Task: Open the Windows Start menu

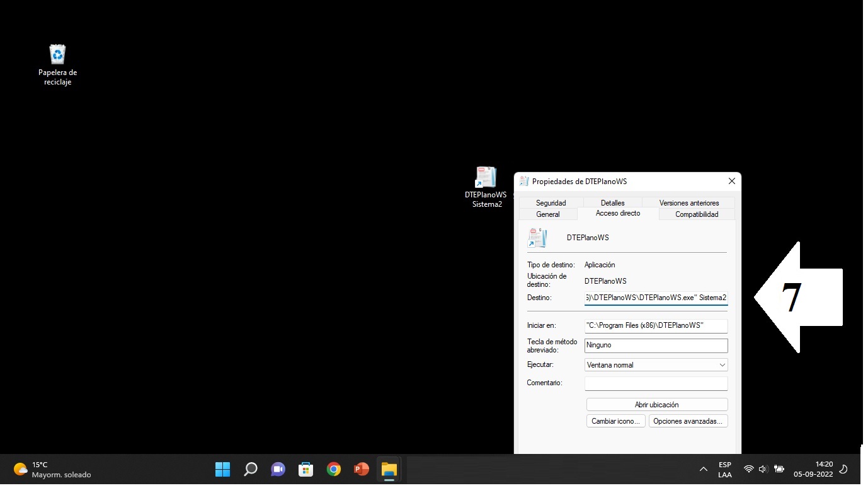Action: coord(222,469)
